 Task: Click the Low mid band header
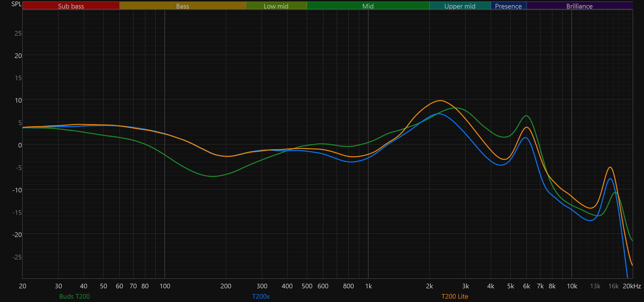276,6
